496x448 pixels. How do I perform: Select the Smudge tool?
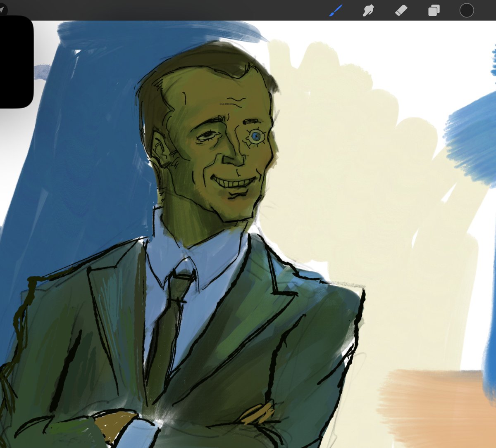click(x=368, y=10)
